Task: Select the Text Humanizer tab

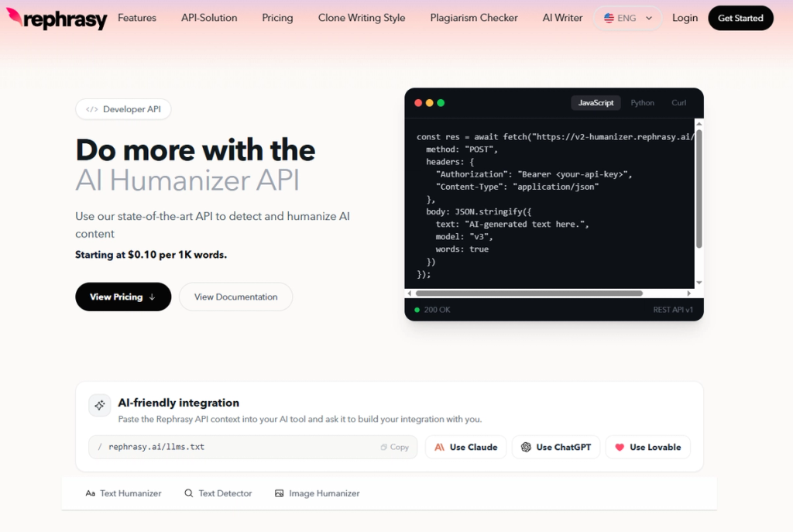Action: pos(123,493)
